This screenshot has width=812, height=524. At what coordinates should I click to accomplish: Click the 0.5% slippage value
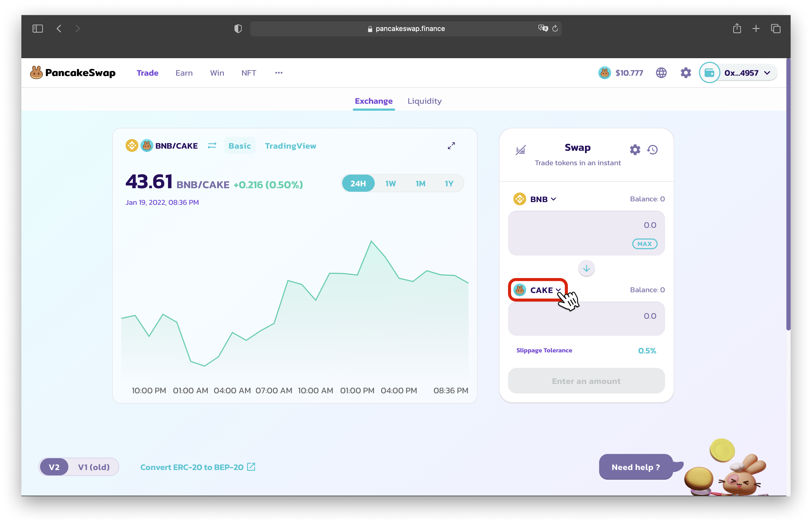[x=647, y=350]
